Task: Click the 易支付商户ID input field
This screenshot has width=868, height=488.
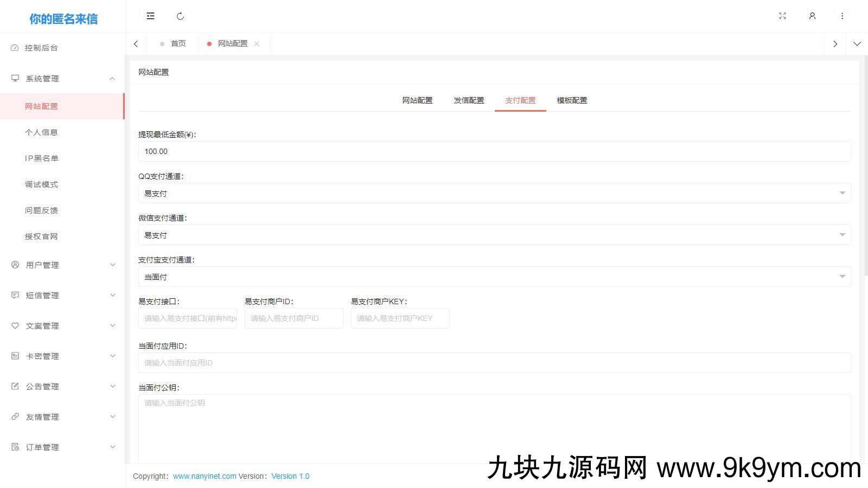Action: (293, 318)
